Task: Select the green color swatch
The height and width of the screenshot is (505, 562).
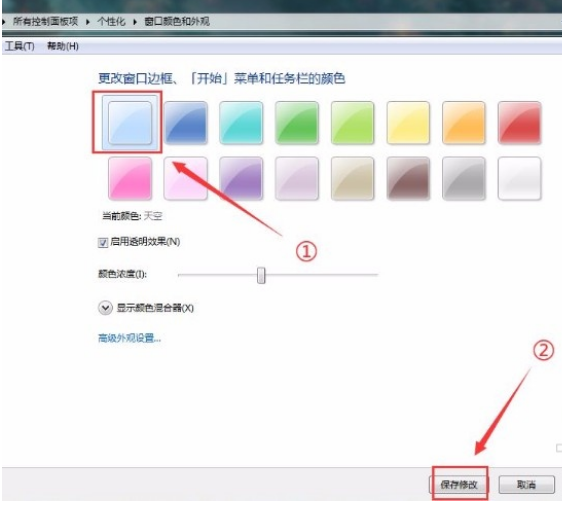Action: (x=297, y=123)
